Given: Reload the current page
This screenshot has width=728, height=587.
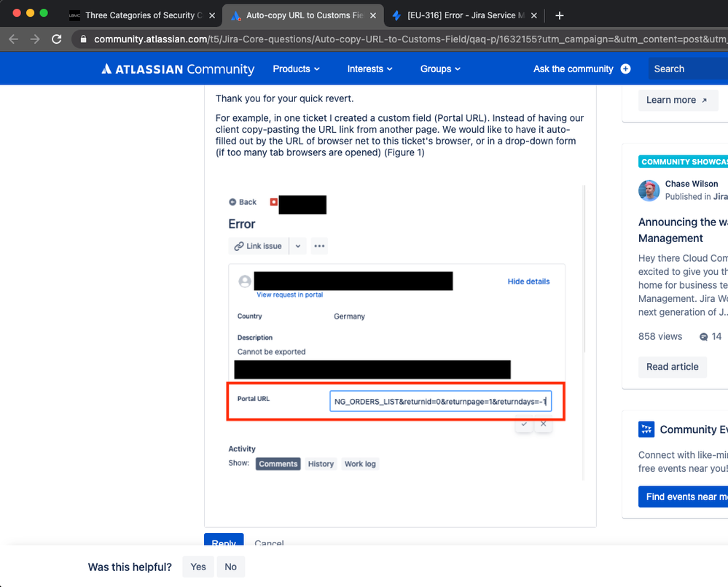Looking at the screenshot, I should tap(57, 39).
